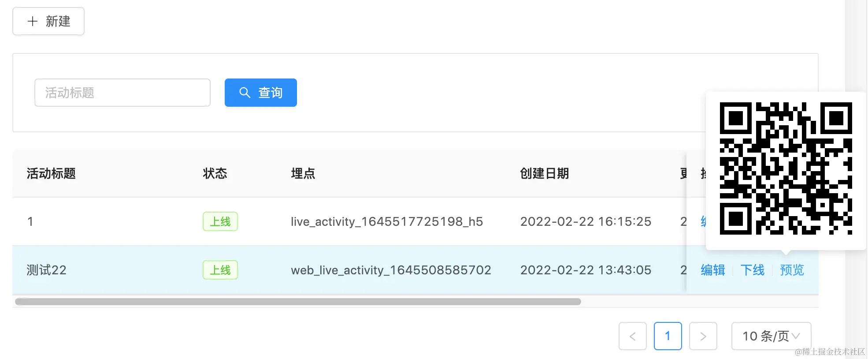Select date 2022-02-22 13:43:05
Screen dimensions: 868x359
[x=586, y=270]
